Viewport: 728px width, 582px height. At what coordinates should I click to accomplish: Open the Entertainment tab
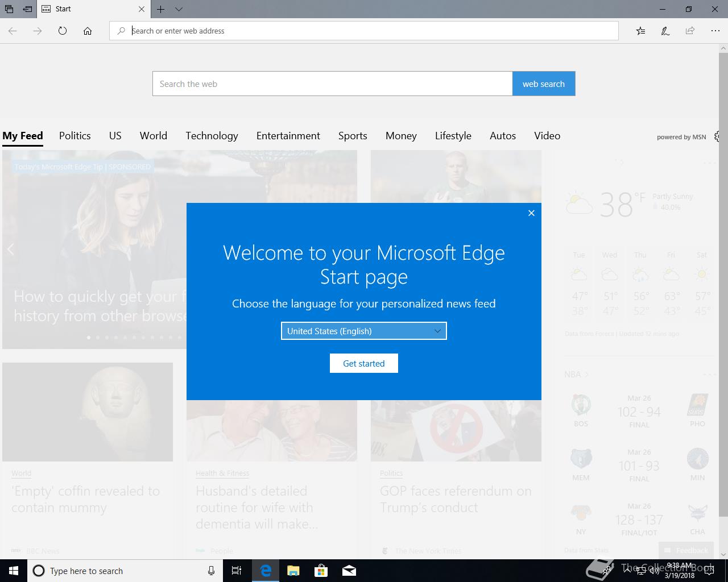tap(288, 135)
